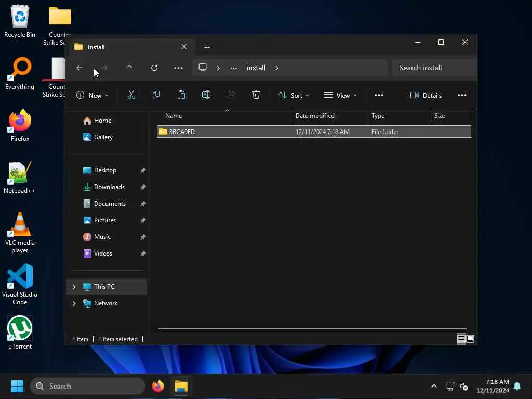
Task: Click the horizontal scrollbar in file list
Action: [x=312, y=329]
